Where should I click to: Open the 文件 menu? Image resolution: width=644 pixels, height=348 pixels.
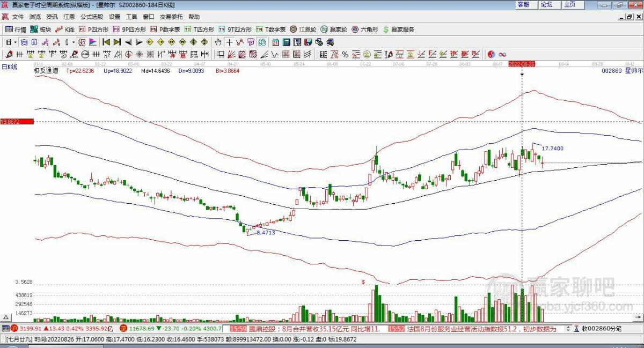coord(18,17)
